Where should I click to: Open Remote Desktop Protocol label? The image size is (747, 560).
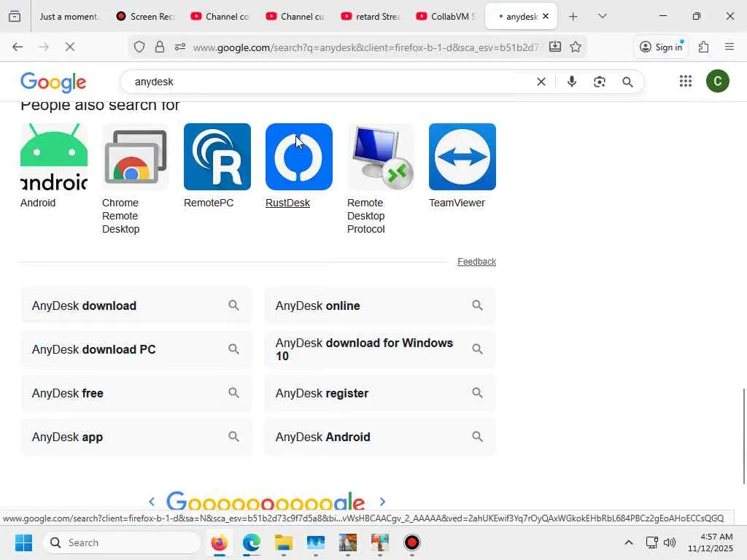pos(366,216)
